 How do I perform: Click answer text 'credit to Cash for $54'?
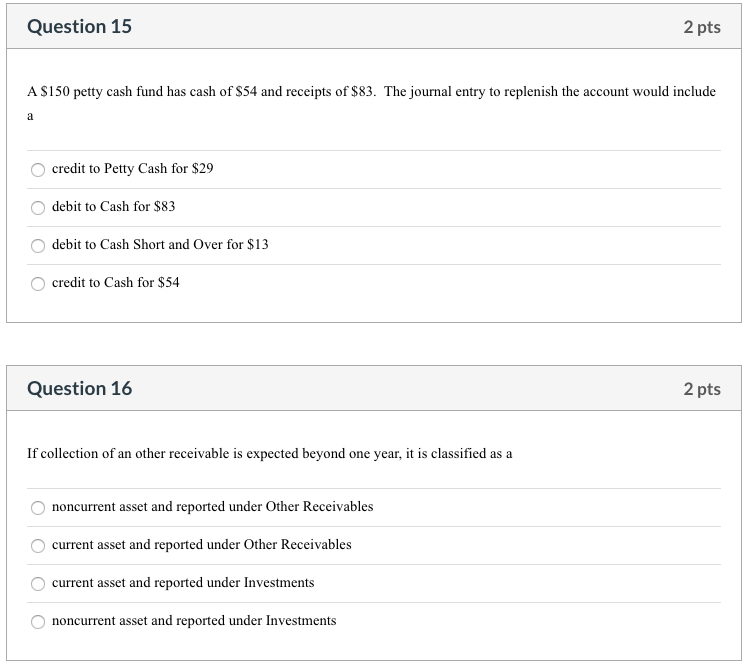tap(115, 283)
